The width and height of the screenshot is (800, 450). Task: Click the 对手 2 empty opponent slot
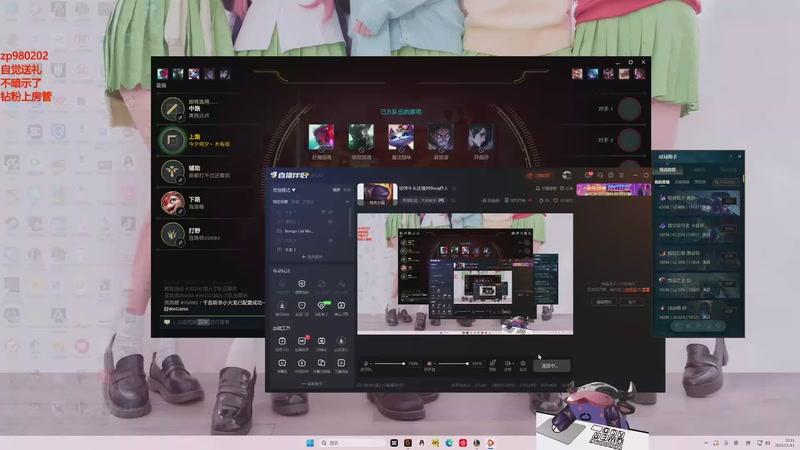[x=629, y=140]
